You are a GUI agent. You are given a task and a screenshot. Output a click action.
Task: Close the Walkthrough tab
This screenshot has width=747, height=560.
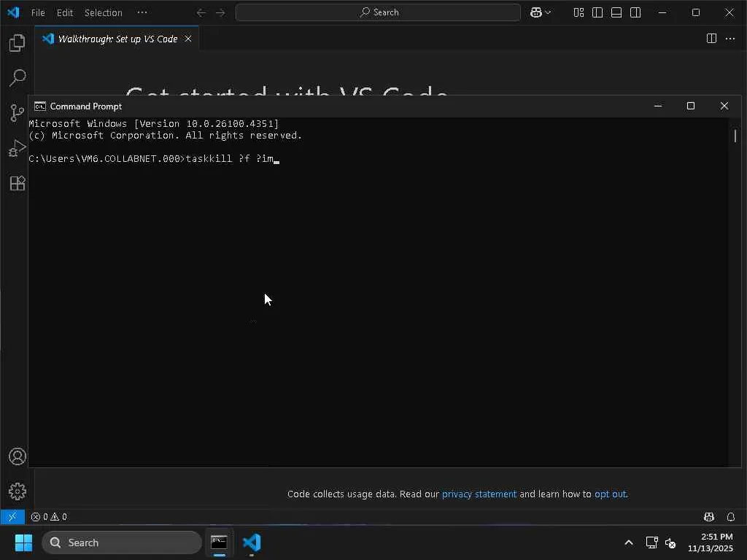tap(188, 39)
